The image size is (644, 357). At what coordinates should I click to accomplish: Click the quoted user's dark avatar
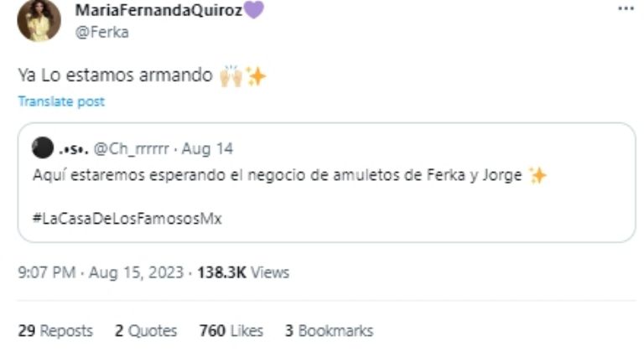(43, 147)
